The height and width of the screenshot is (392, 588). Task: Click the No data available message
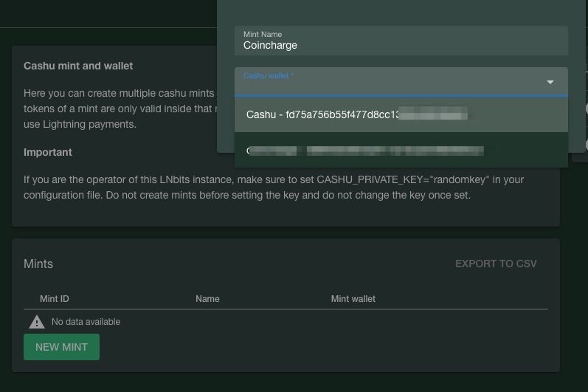point(86,322)
